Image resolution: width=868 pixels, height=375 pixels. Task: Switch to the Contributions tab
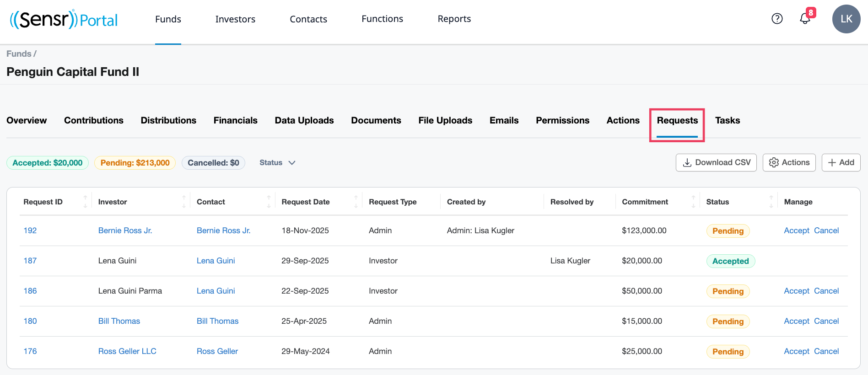coord(94,120)
